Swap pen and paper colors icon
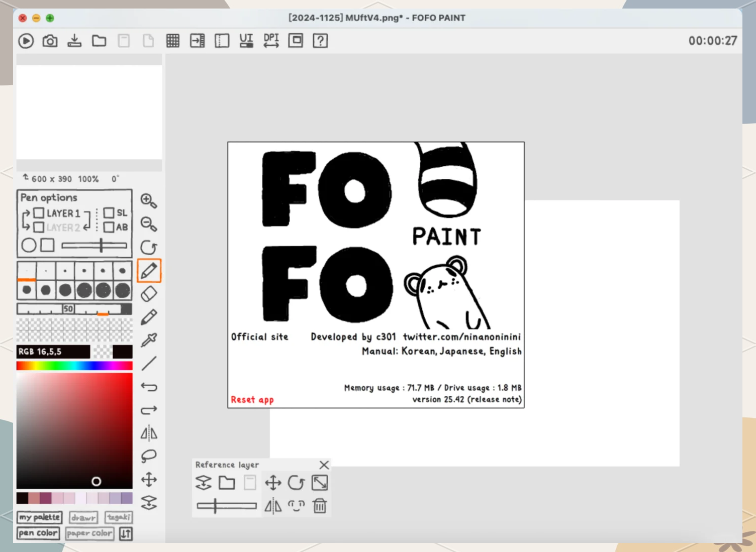756x552 pixels. [x=126, y=533]
